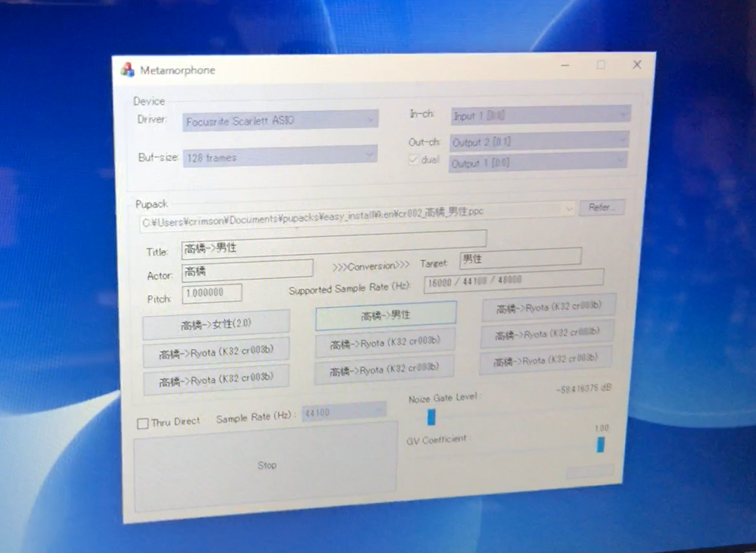
Task: Click the Actor input field
Action: coord(248,271)
